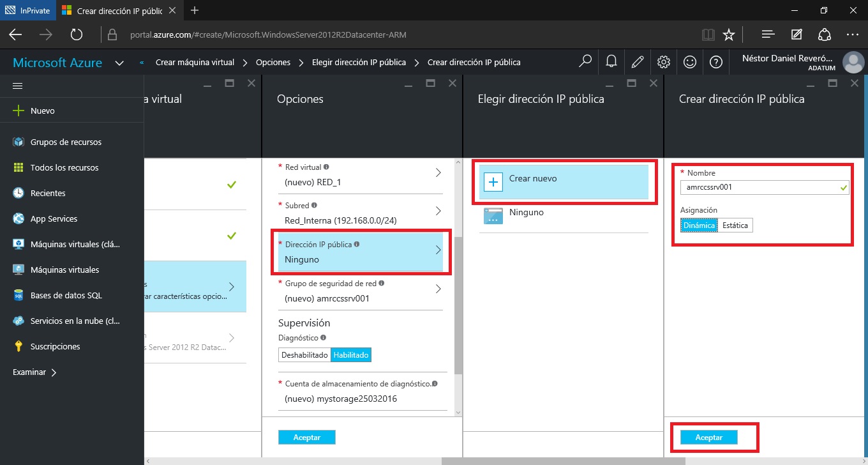Open portal settings gear icon
868x465 pixels.
click(663, 62)
